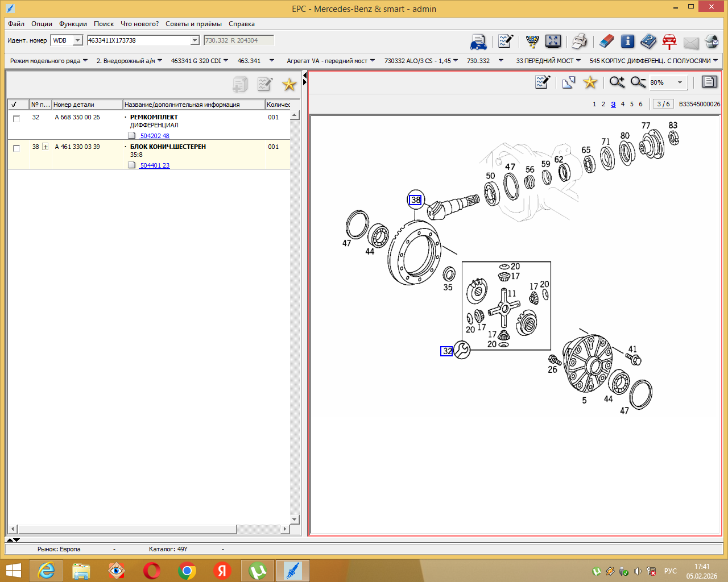
Task: Click the red car icon in toolbar
Action: click(x=669, y=41)
